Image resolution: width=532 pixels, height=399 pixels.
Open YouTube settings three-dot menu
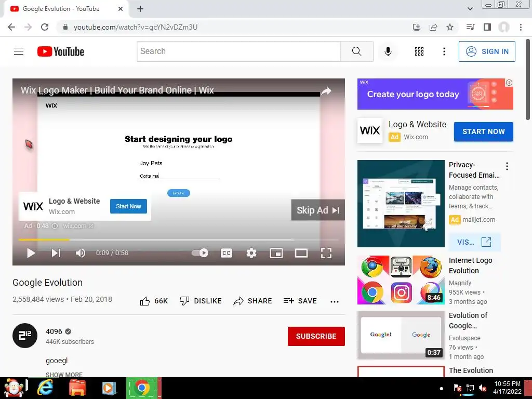[444, 51]
